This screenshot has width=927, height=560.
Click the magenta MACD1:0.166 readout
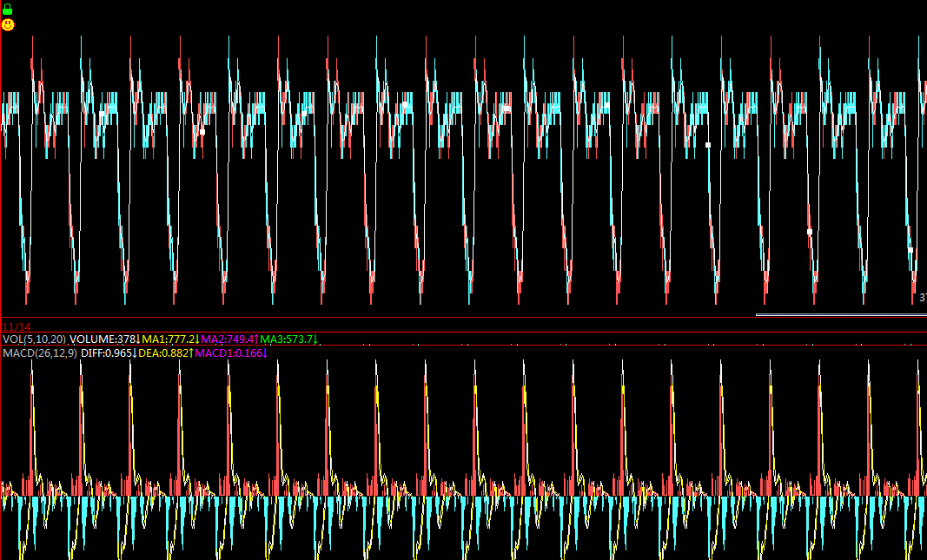point(228,353)
